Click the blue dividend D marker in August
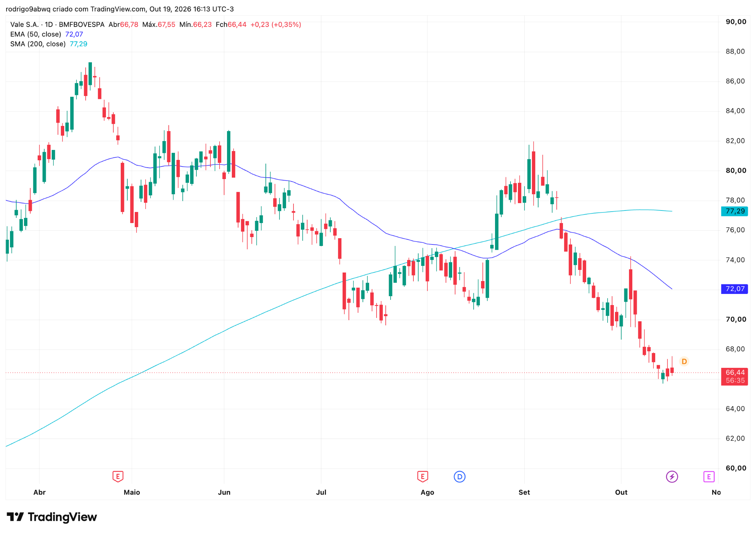The height and width of the screenshot is (534, 756). click(460, 477)
